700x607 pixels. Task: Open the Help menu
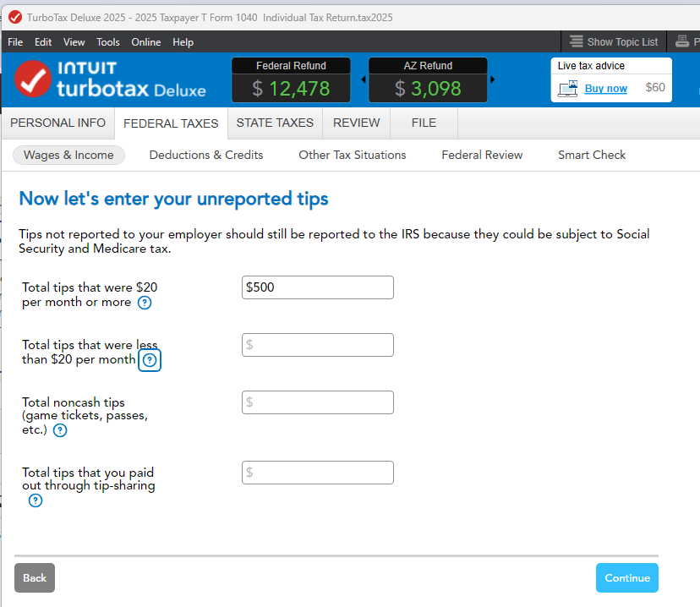tap(183, 42)
